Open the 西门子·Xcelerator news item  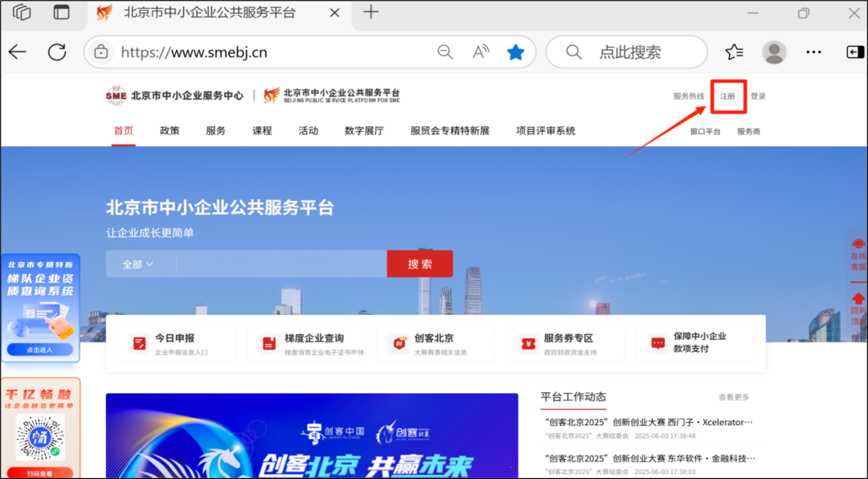click(x=649, y=422)
